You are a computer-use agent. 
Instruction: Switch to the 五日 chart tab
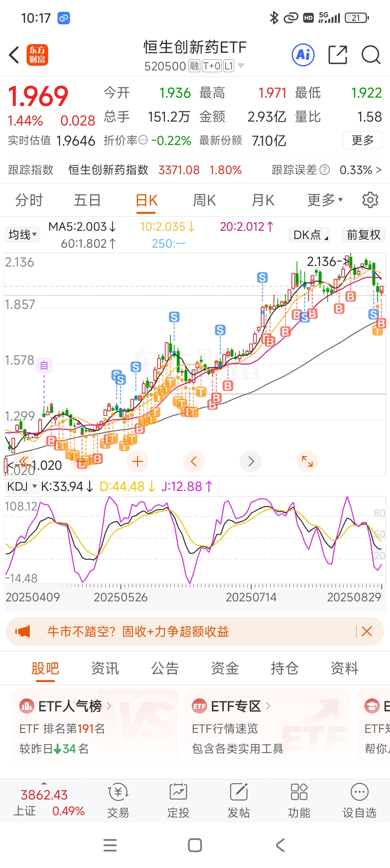tap(87, 200)
